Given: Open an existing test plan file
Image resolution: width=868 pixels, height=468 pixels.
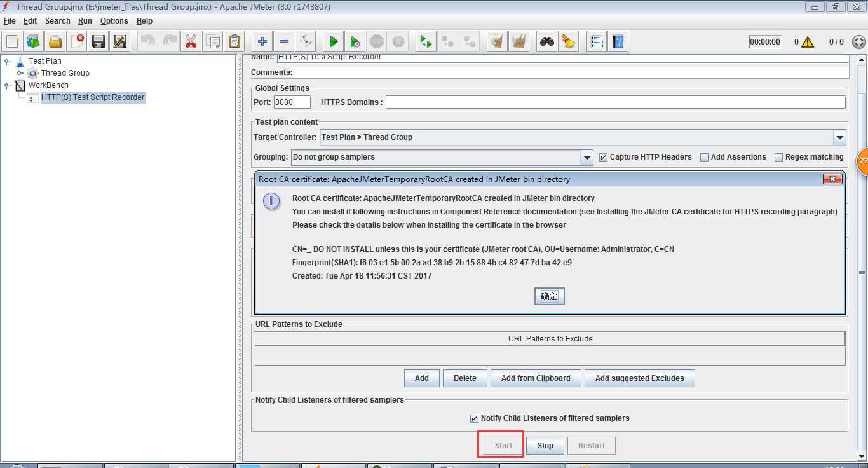Looking at the screenshot, I should click(x=55, y=41).
